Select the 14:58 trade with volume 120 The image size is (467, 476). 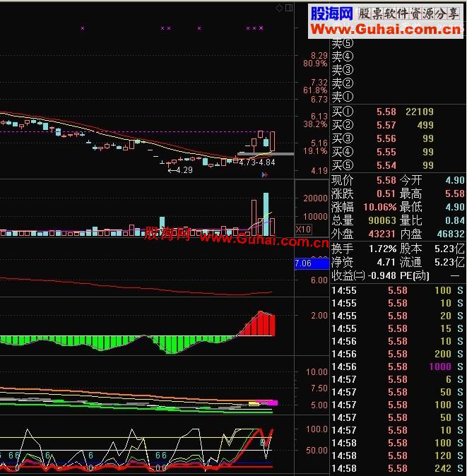(398, 456)
